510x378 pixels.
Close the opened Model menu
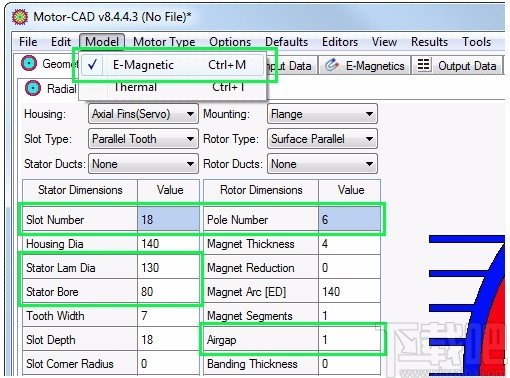102,42
